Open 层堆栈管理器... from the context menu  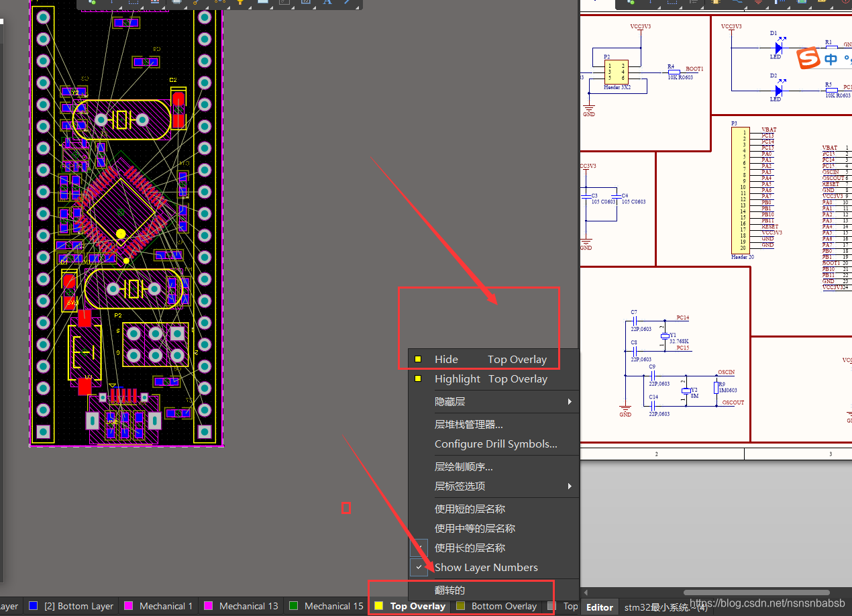(x=494, y=424)
